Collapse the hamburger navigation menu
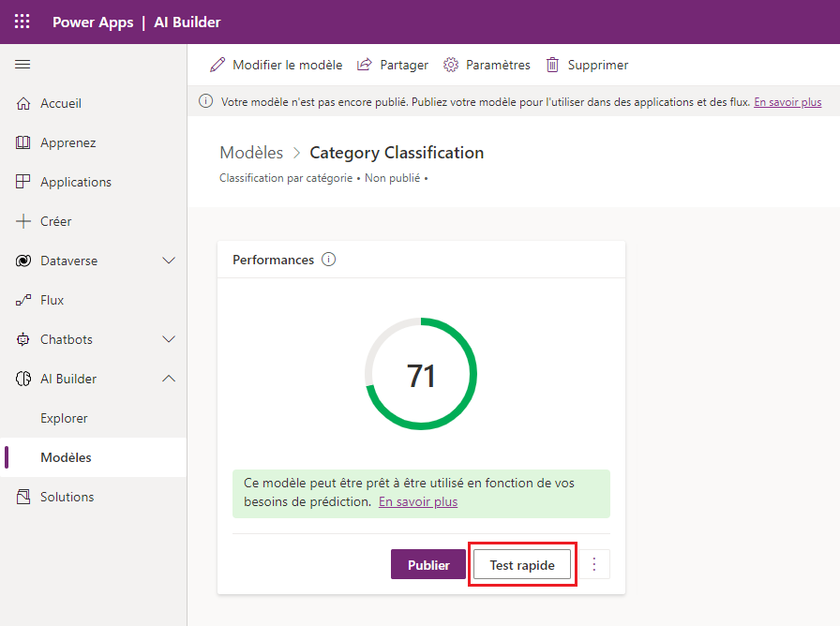 [22, 65]
